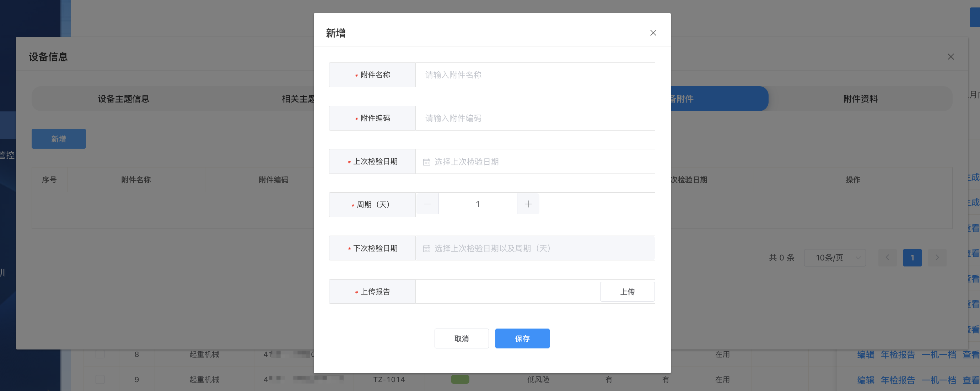Click the plus icon to increase 周期

click(528, 204)
